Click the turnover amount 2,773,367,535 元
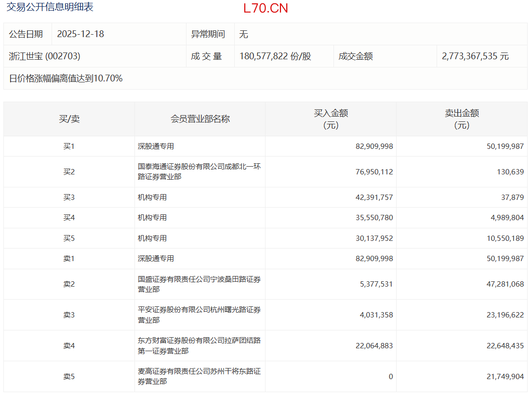Image resolution: width=532 pixels, height=395 pixels. [x=475, y=56]
